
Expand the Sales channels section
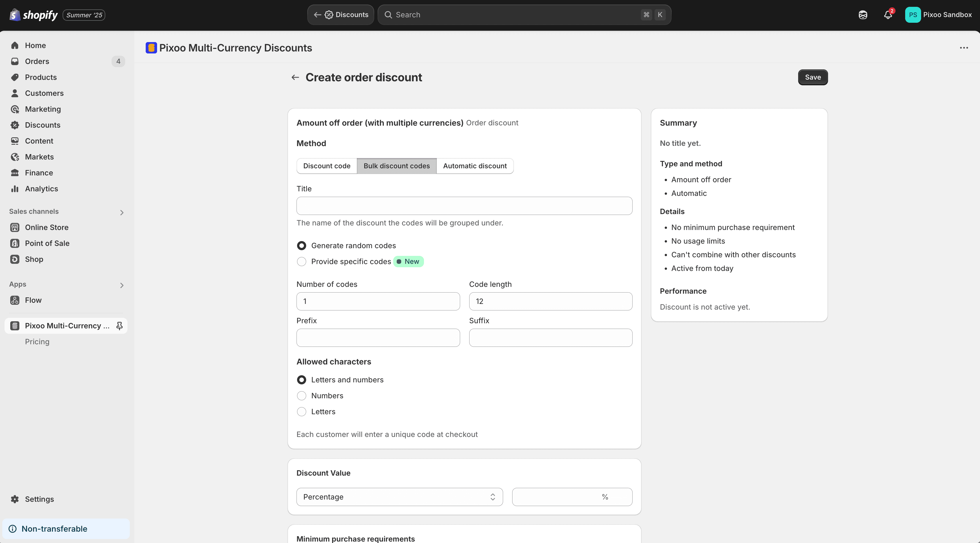122,213
